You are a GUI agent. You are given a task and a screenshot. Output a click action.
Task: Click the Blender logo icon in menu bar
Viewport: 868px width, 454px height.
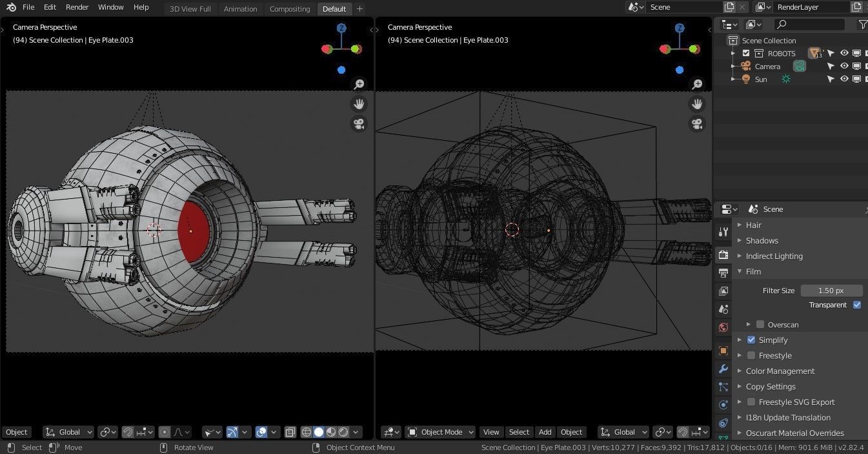coord(11,7)
